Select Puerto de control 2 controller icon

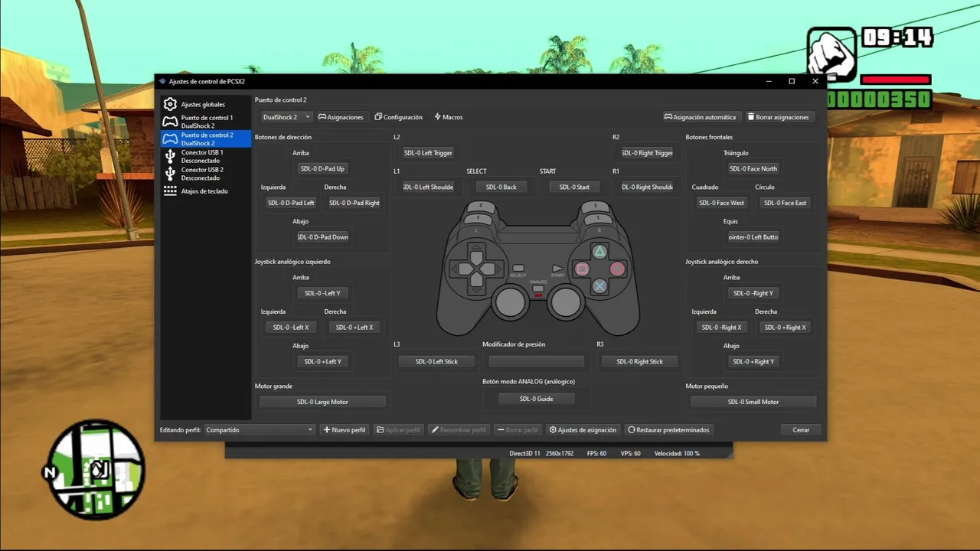[x=170, y=139]
